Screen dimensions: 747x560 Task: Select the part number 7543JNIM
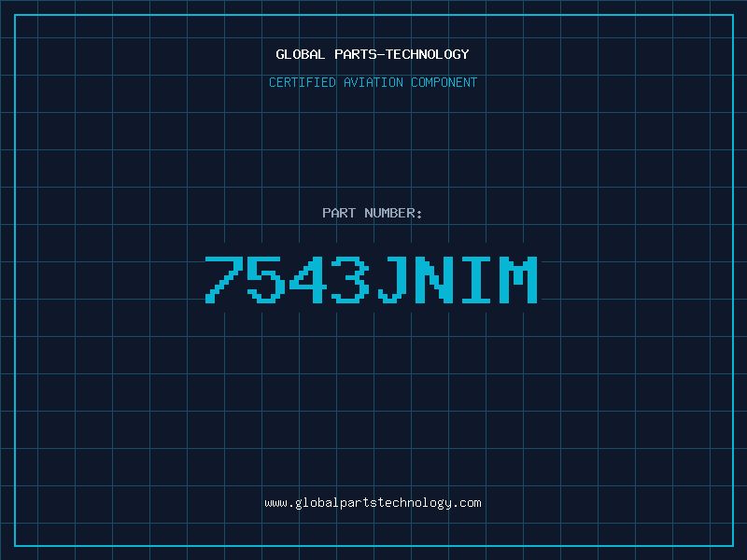coord(372,279)
